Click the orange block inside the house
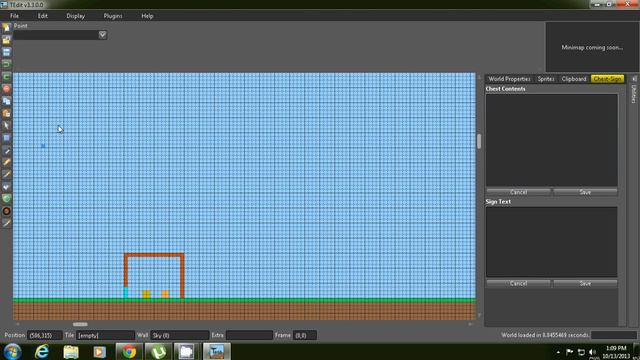The height and width of the screenshot is (360, 640). pos(165,294)
